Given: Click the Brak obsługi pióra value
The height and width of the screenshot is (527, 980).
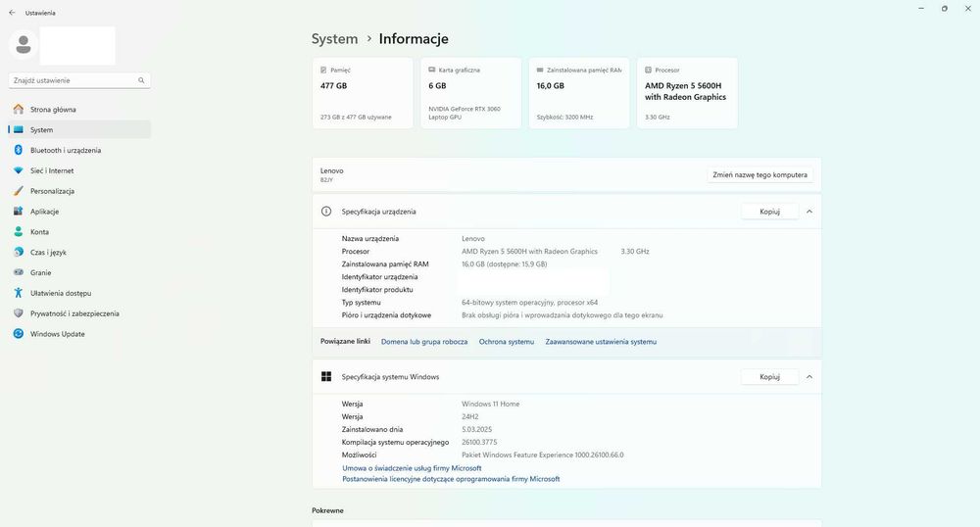Looking at the screenshot, I should point(562,315).
